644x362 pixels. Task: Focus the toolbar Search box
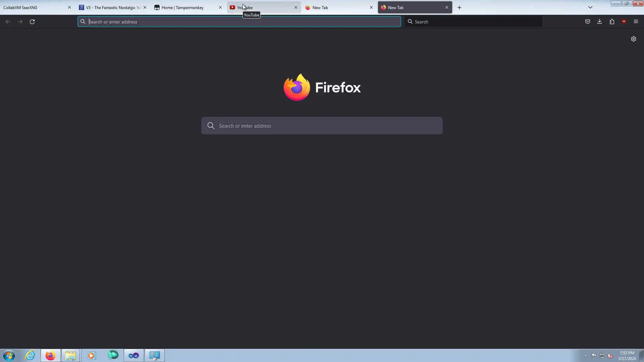(473, 22)
